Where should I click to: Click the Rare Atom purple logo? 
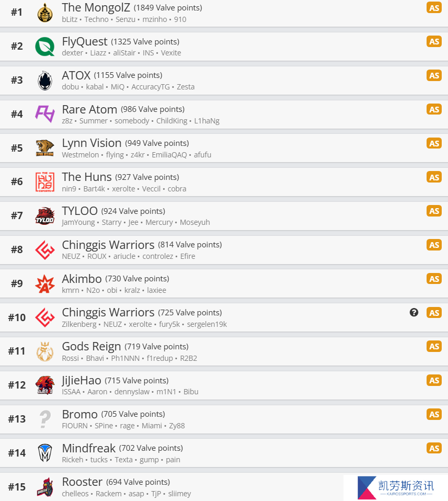(x=45, y=114)
